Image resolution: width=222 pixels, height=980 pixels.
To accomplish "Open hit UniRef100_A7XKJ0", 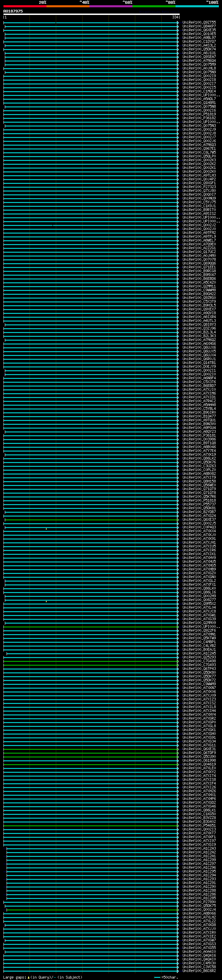I will coord(199,535).
